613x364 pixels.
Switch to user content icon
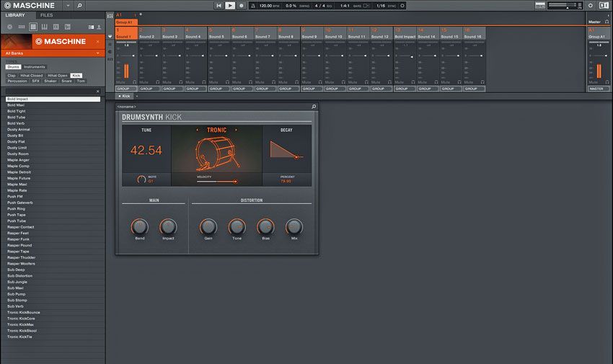tap(99, 27)
